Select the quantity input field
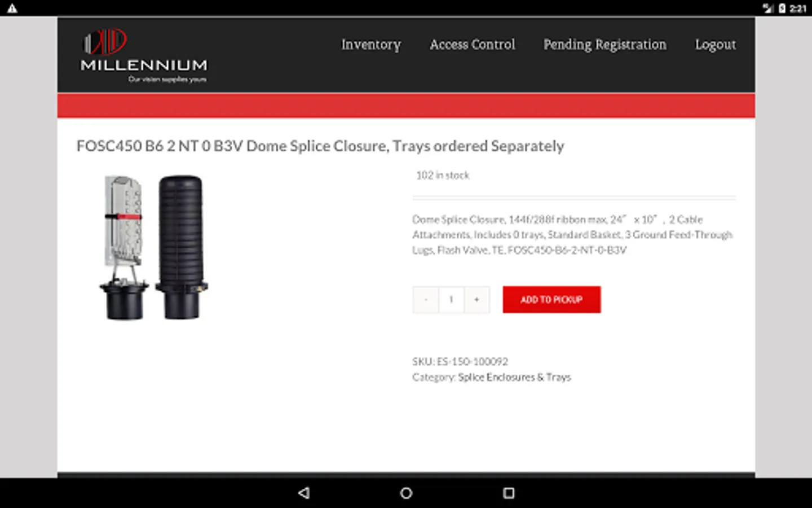 [x=451, y=300]
